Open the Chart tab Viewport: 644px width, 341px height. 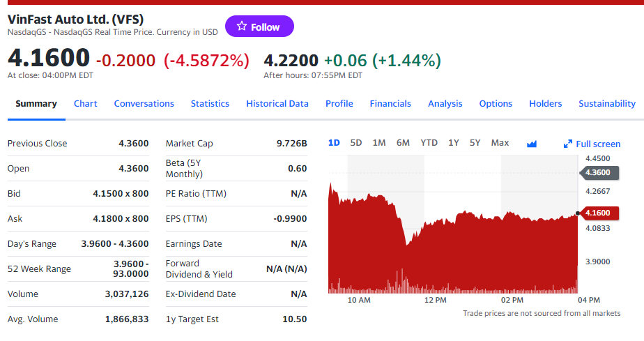pyautogui.click(x=86, y=104)
